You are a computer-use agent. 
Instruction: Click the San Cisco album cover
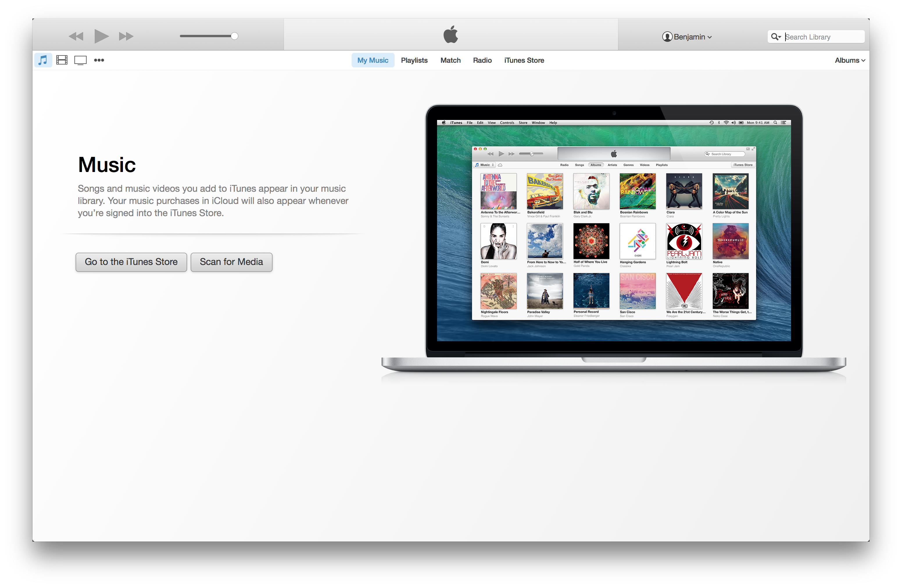pos(638,291)
